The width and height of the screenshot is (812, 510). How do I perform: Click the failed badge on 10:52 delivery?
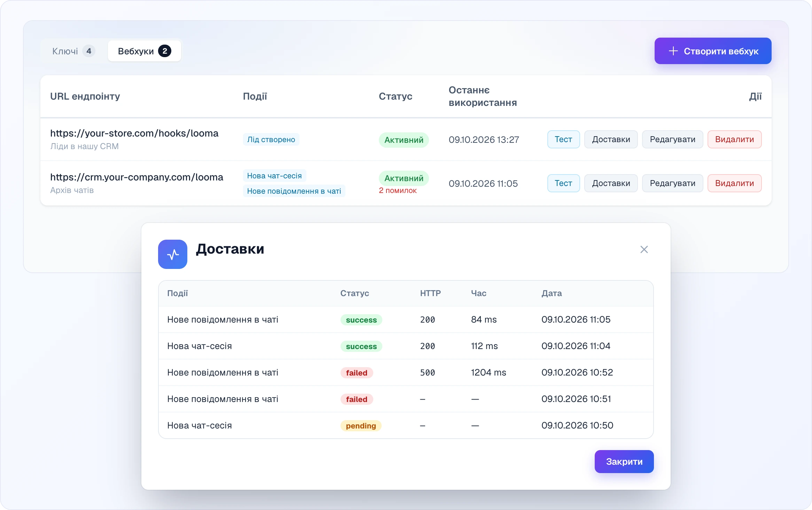357,373
